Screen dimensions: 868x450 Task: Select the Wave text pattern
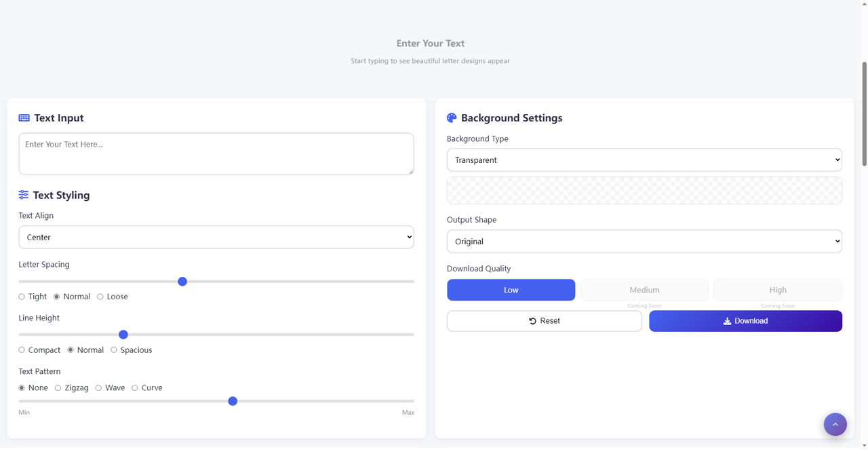(x=99, y=388)
